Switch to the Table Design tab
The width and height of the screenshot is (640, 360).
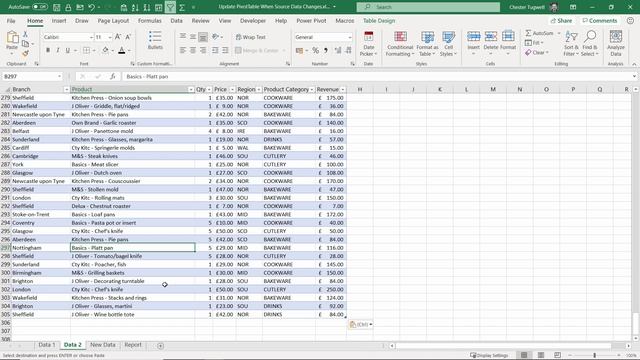[379, 20]
